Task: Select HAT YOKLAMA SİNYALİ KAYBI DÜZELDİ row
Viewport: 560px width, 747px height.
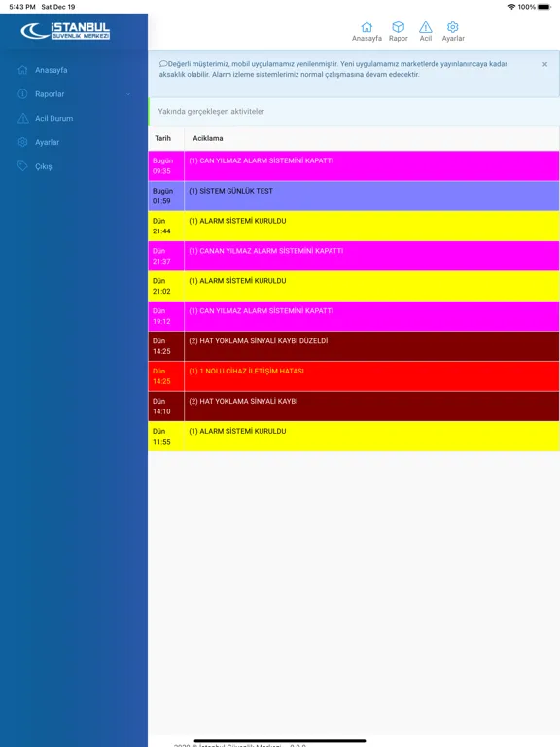Action: pos(354,346)
